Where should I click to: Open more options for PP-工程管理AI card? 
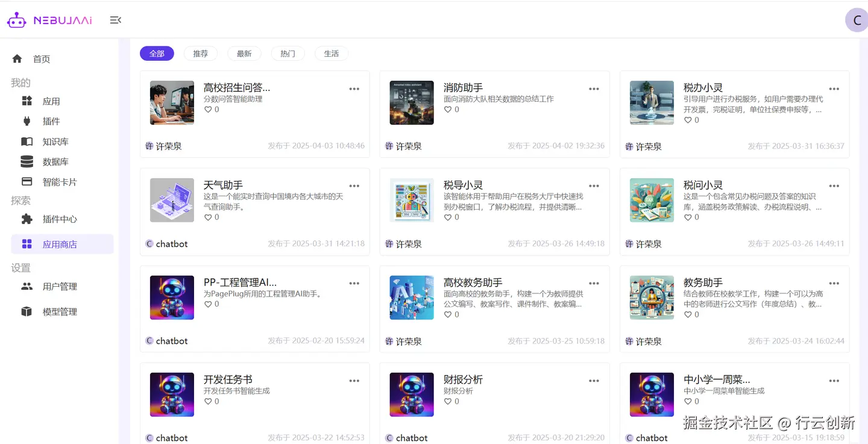354,283
